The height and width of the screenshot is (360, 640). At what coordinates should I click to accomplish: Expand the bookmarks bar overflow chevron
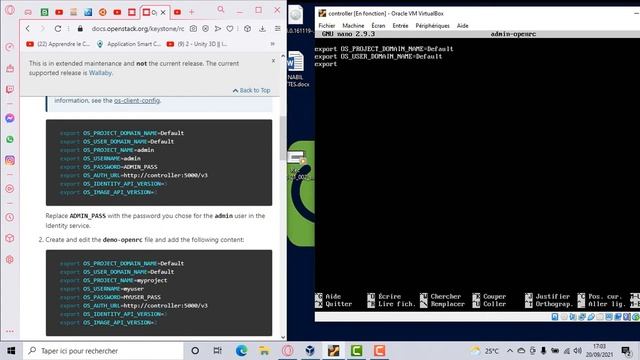[273, 44]
